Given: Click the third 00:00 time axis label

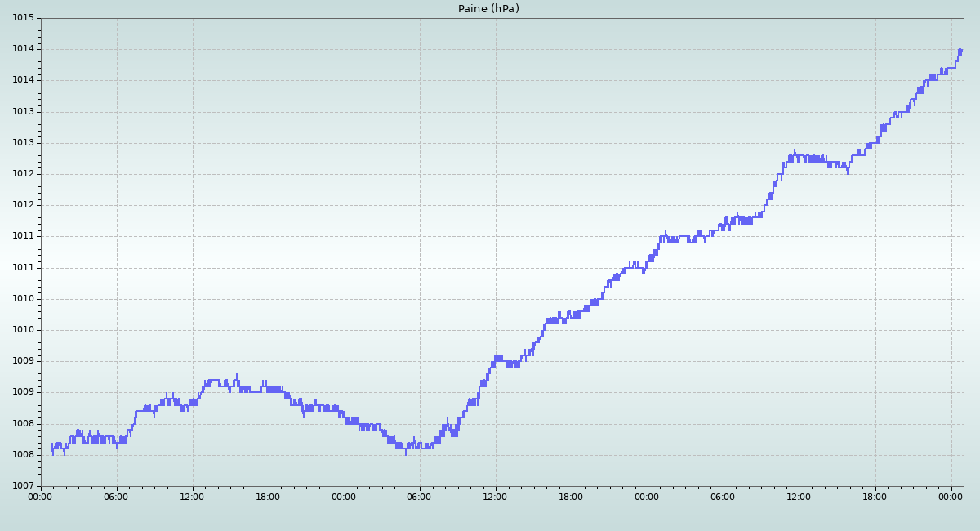Looking at the screenshot, I should pos(648,496).
